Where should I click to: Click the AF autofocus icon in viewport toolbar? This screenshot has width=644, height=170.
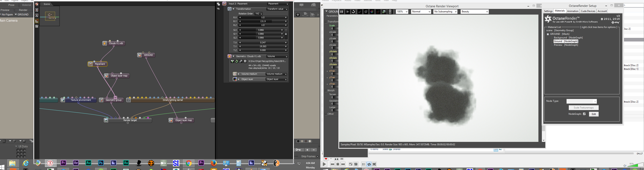click(x=360, y=12)
